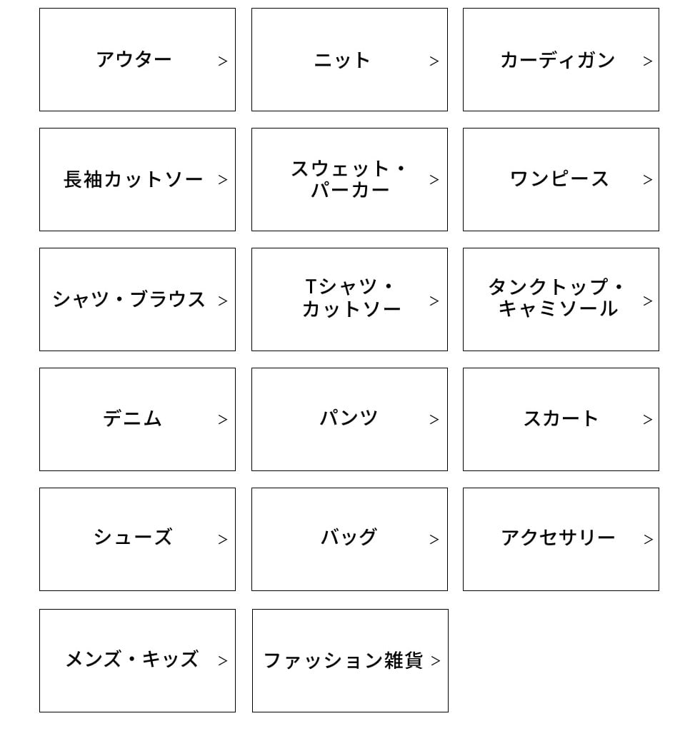Screen dimensions: 700x746
Task: Click the arrow beside ファッション雑貨
Action: (x=436, y=661)
